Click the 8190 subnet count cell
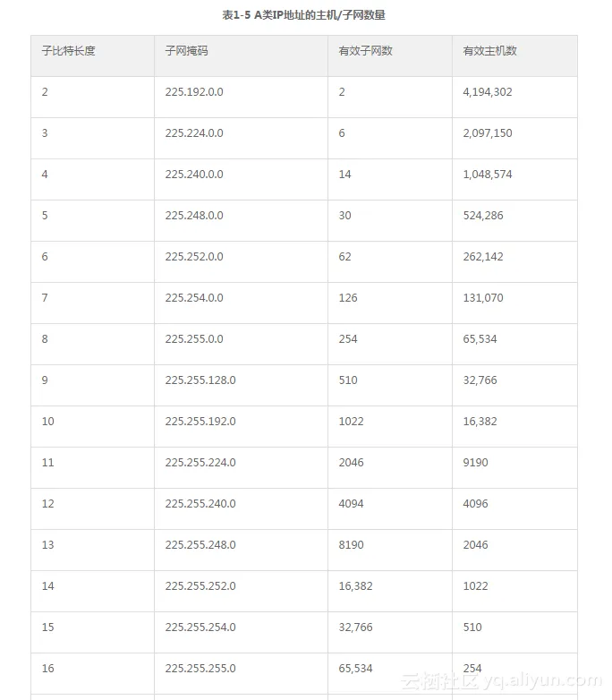The image size is (612, 700). tap(351, 545)
